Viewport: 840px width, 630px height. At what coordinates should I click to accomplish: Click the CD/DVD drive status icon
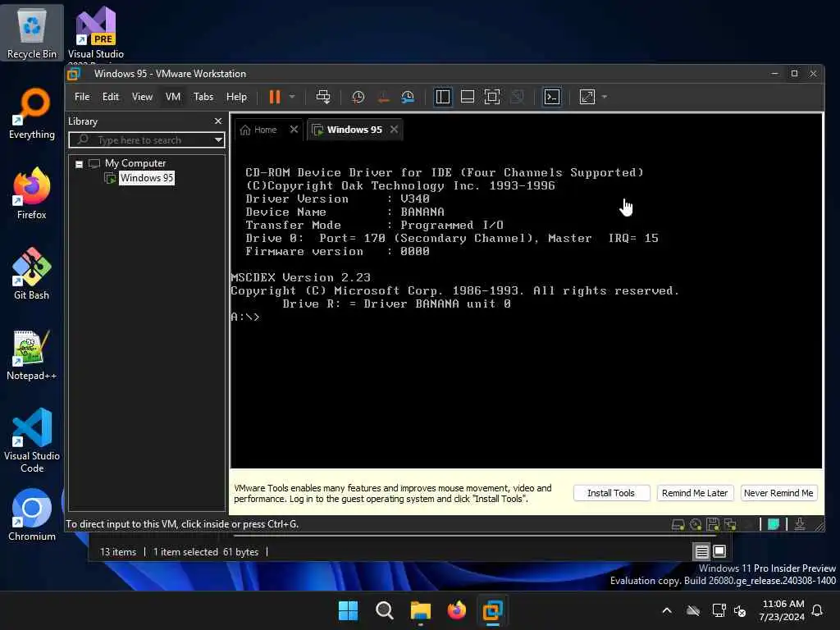(696, 524)
